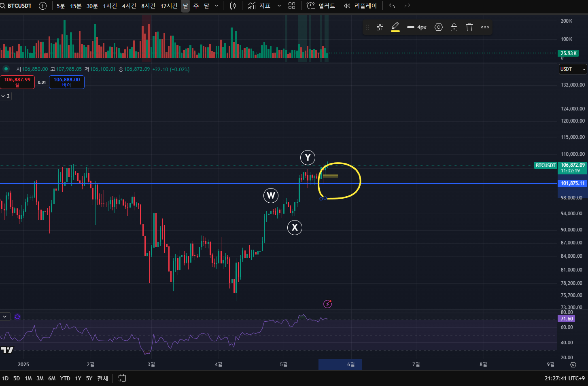Image resolution: width=588 pixels, height=386 pixels.
Task: Select the W wave label
Action: [x=271, y=196]
